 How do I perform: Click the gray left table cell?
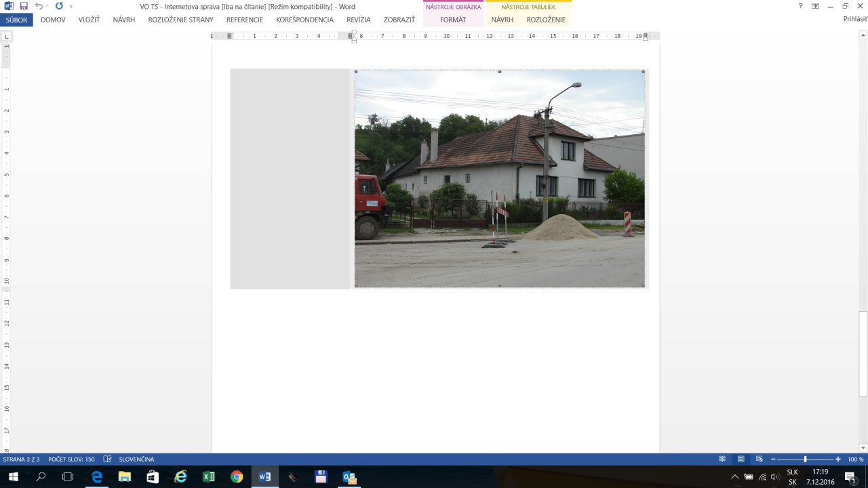click(290, 179)
